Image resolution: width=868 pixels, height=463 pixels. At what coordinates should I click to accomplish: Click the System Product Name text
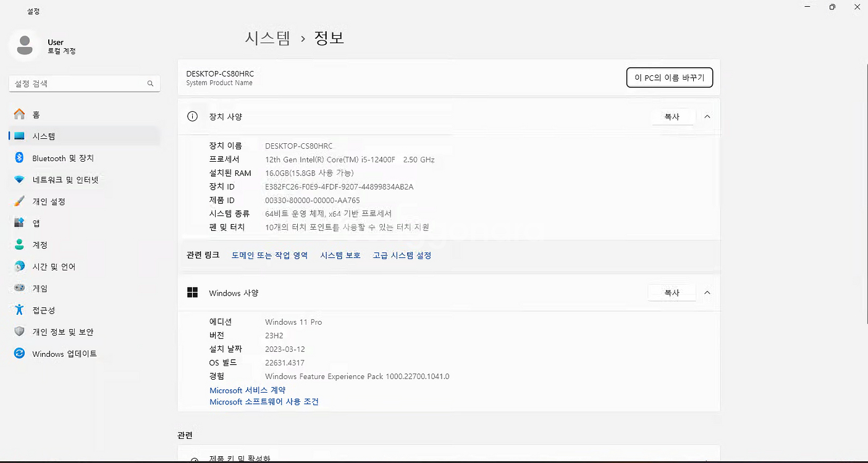219,83
